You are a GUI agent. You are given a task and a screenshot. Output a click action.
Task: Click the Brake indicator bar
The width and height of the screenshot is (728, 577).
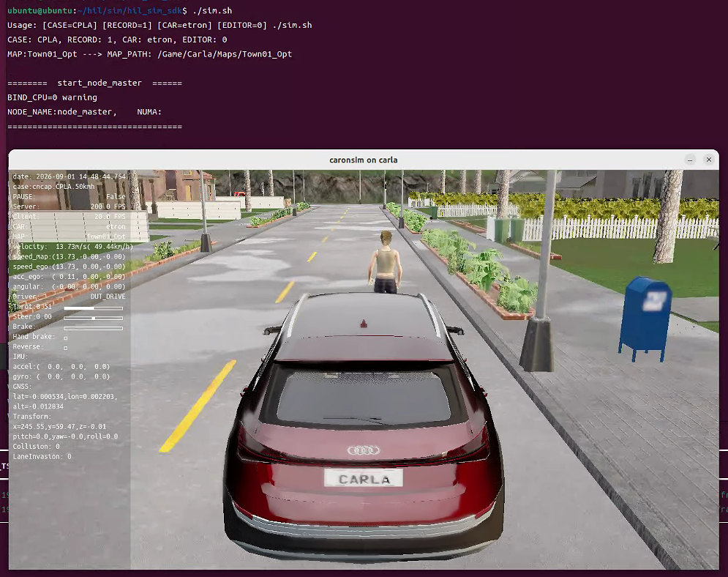click(x=94, y=328)
